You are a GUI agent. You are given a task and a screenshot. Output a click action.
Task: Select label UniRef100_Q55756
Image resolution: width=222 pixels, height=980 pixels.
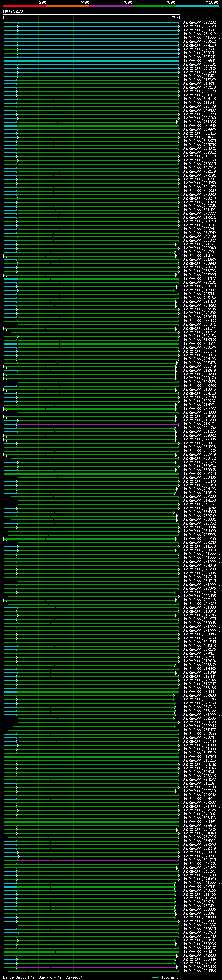(x=199, y=145)
